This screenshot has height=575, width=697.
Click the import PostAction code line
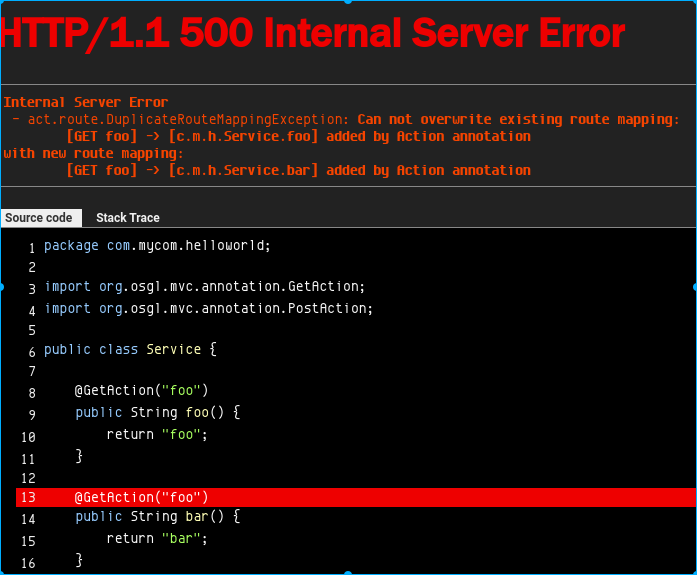coord(208,308)
